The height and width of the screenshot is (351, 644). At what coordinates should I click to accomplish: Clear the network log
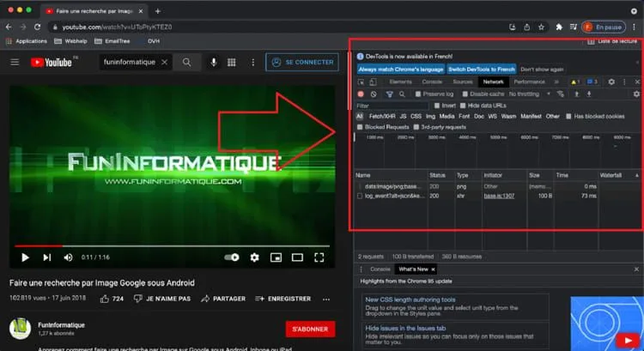coord(374,94)
